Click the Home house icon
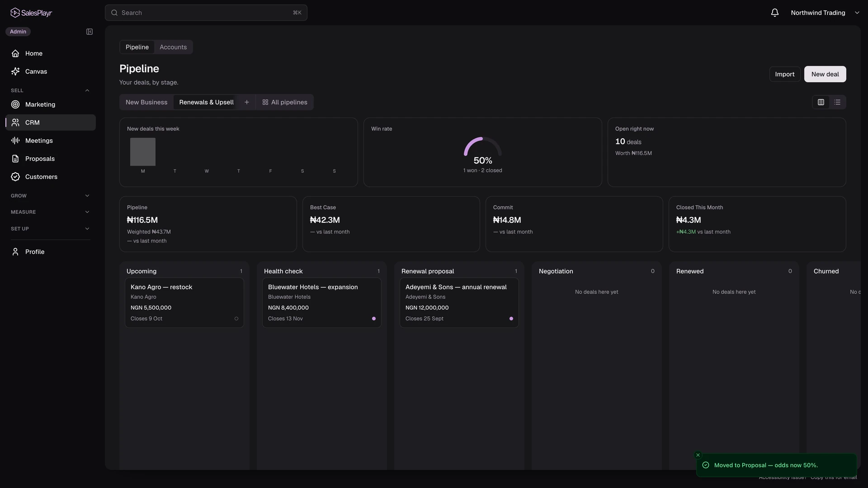The image size is (868, 488). pos(15,53)
